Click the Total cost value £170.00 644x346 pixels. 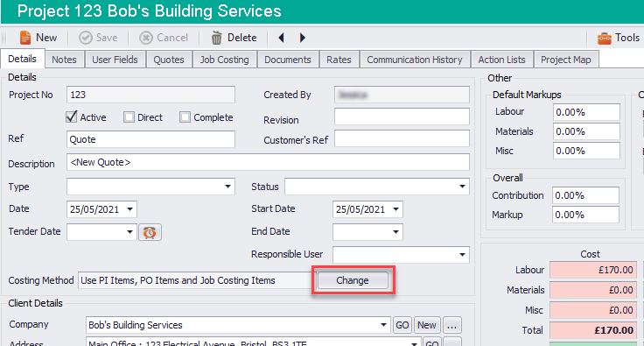[593, 330]
